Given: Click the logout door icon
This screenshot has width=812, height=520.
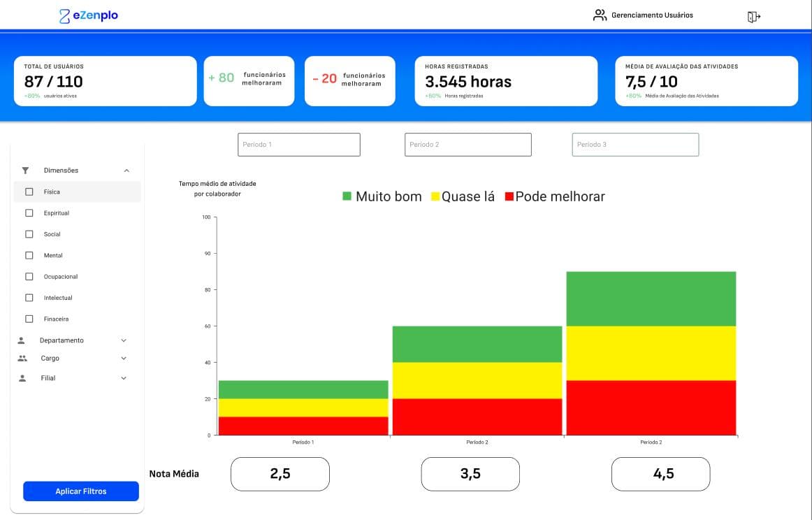Looking at the screenshot, I should point(753,17).
